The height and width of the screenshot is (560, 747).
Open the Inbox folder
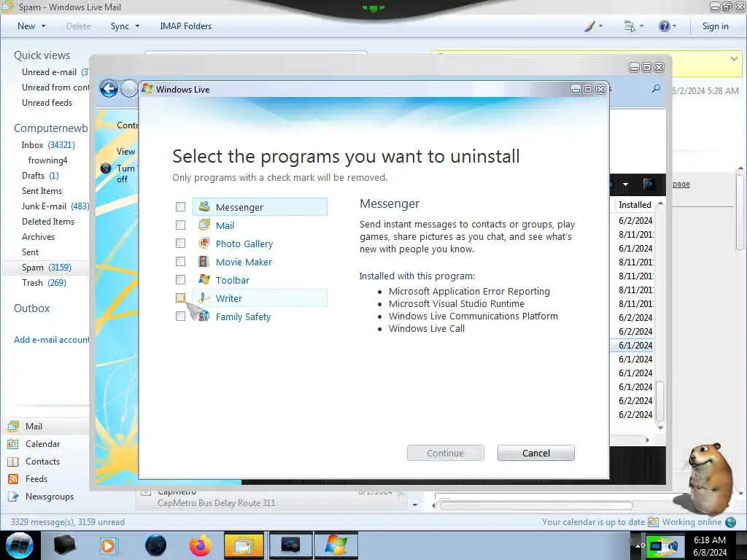point(32,145)
